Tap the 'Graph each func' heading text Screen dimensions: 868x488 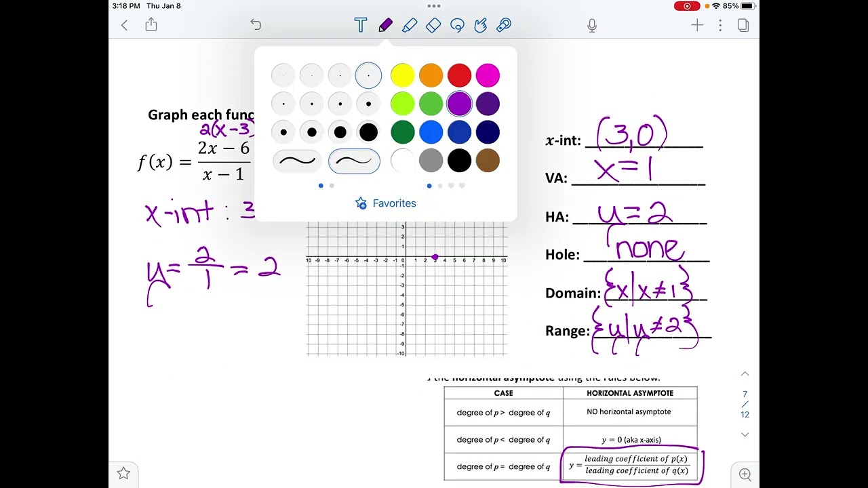[x=201, y=115]
